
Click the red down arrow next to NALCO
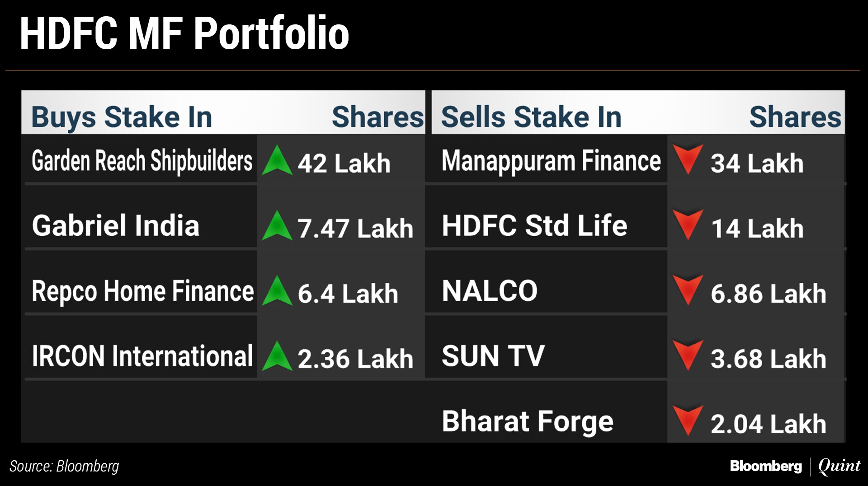(x=688, y=290)
